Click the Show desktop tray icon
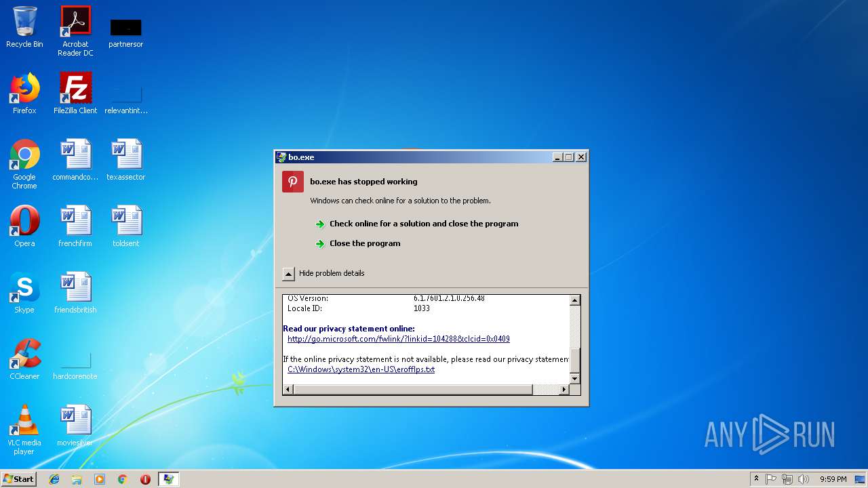The image size is (868, 488). point(860,479)
